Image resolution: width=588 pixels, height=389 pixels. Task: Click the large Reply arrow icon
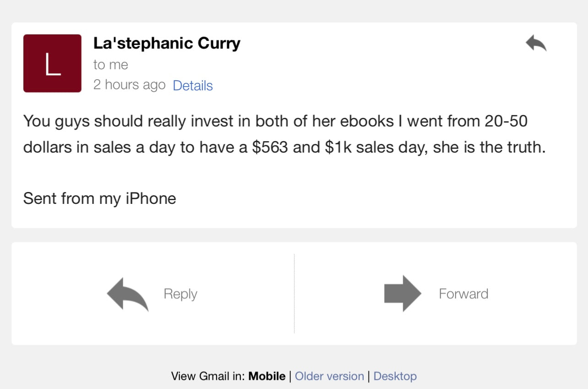[x=128, y=294]
